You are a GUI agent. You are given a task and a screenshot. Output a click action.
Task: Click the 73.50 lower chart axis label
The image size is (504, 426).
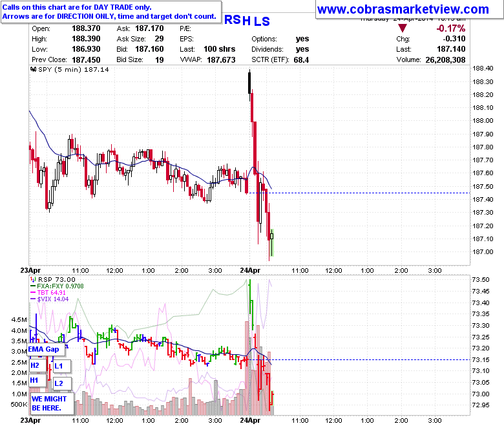pos(481,280)
